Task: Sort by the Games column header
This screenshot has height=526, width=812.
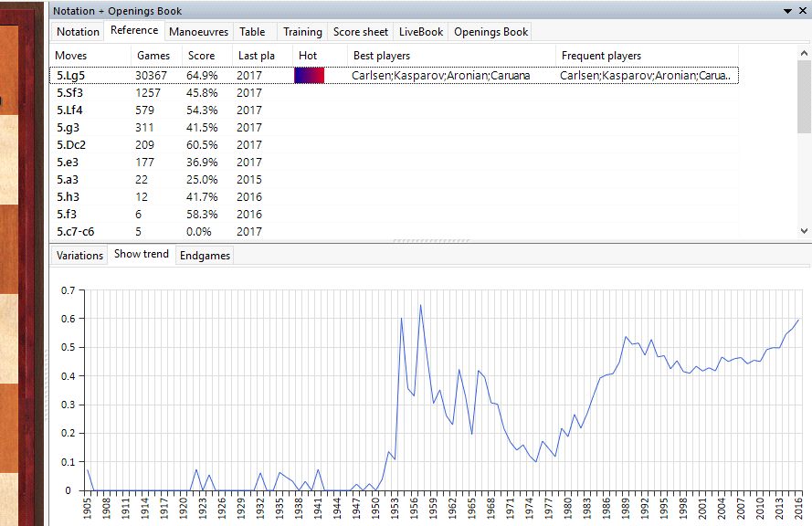Action: [153, 57]
